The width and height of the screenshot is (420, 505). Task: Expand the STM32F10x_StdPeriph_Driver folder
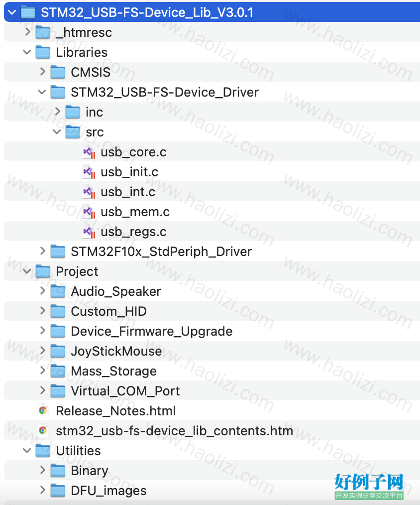coord(42,251)
